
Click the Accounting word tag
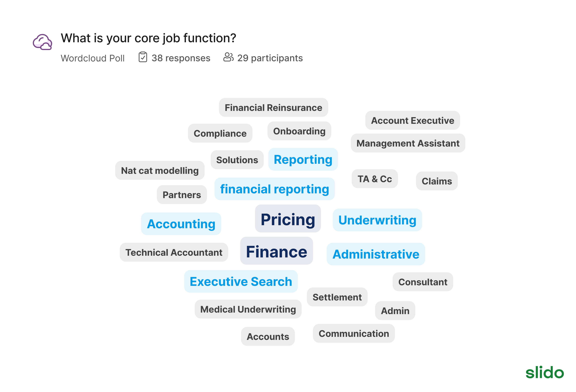pyautogui.click(x=181, y=224)
